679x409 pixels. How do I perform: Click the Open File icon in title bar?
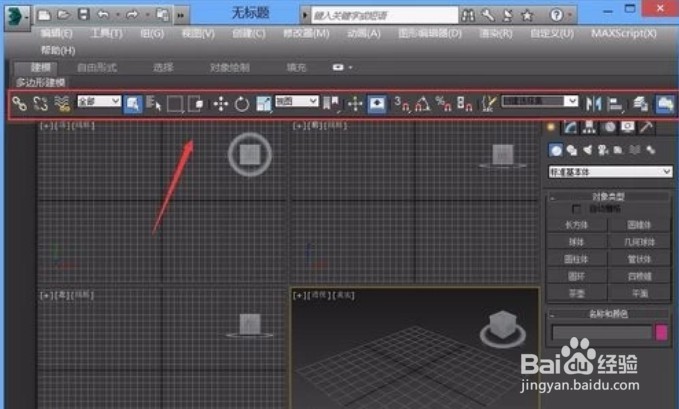coord(64,15)
